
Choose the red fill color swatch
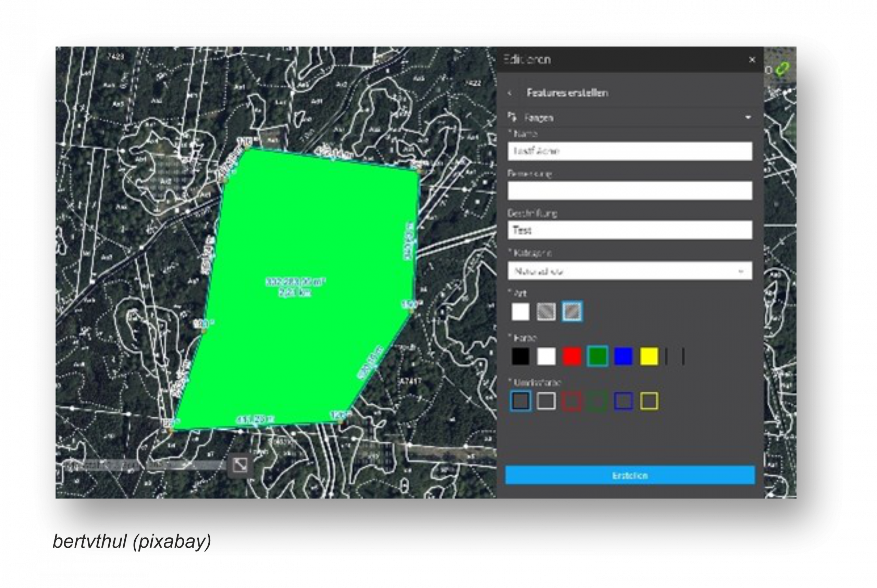tap(572, 356)
